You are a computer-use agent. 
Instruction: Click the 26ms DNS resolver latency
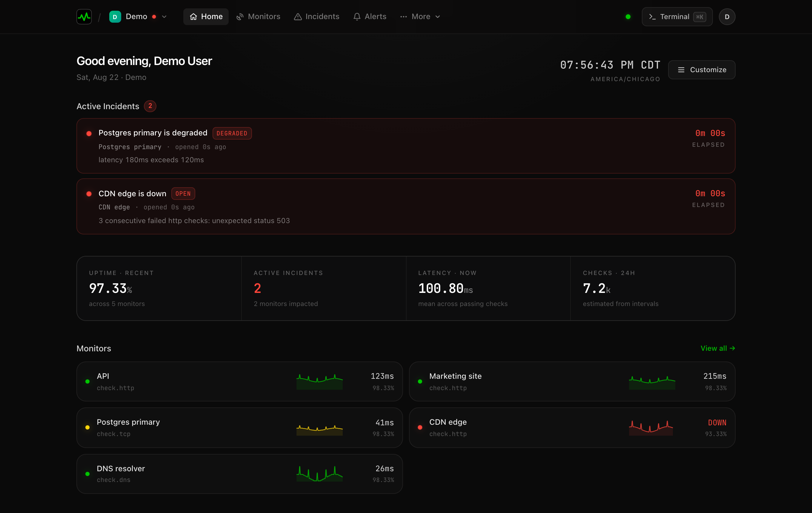click(x=385, y=469)
